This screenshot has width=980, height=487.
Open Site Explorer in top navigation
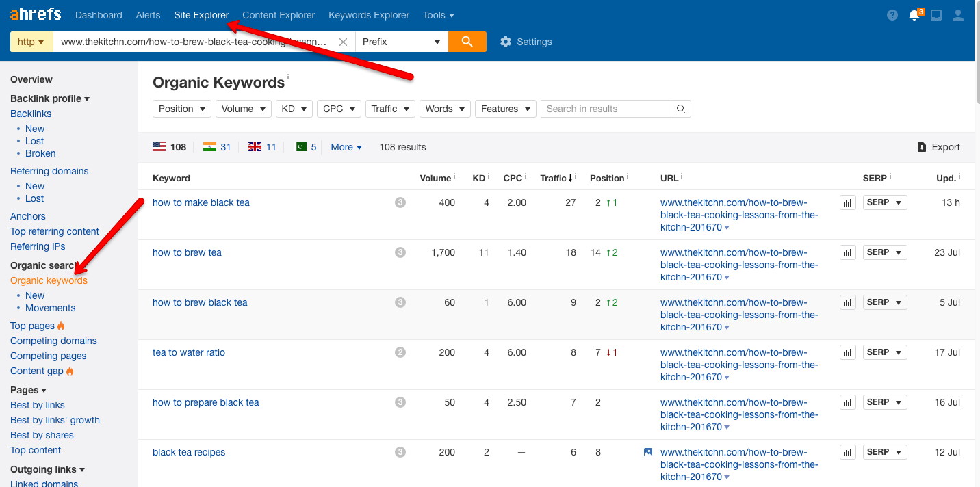coord(201,15)
